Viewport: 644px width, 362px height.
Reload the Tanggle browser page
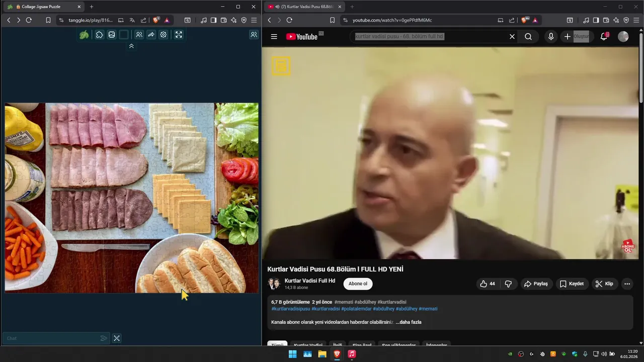(x=29, y=20)
